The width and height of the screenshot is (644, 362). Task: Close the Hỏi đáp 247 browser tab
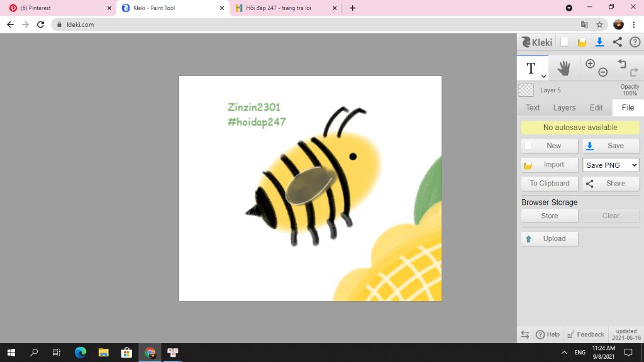tap(335, 8)
